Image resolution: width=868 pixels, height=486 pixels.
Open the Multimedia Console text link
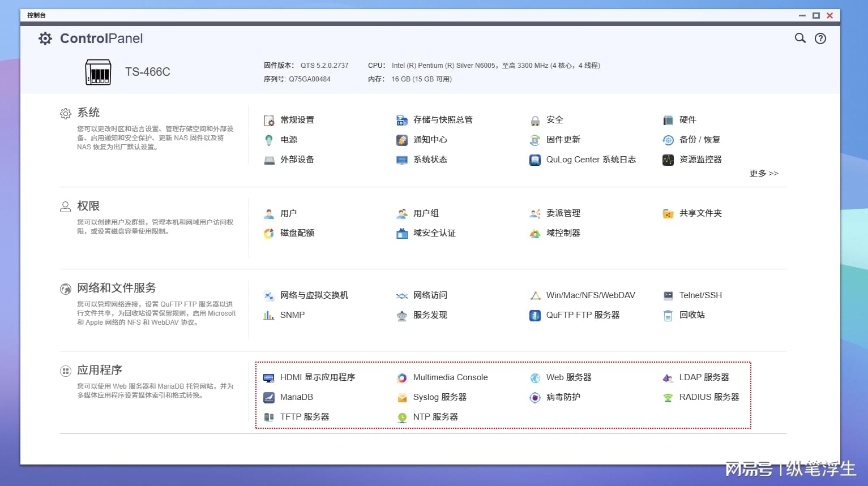click(451, 377)
